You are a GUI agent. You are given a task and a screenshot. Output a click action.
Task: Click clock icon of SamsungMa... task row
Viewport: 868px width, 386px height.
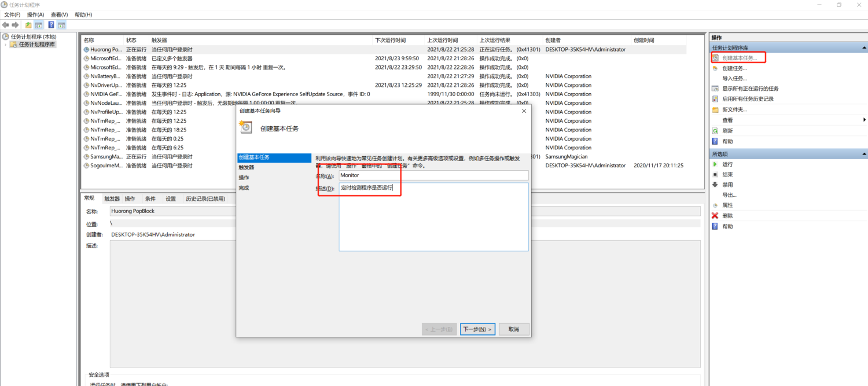(86, 157)
